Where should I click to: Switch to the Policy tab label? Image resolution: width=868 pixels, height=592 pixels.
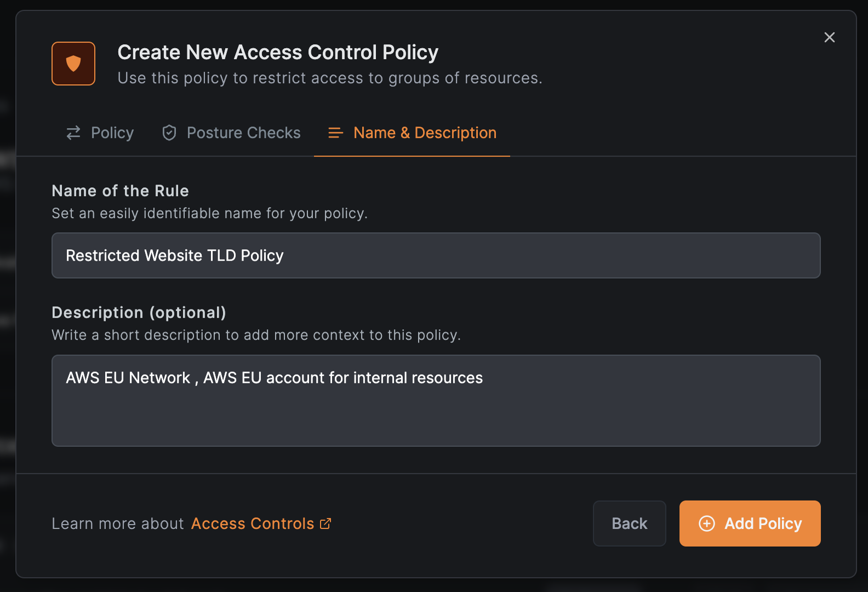(112, 133)
